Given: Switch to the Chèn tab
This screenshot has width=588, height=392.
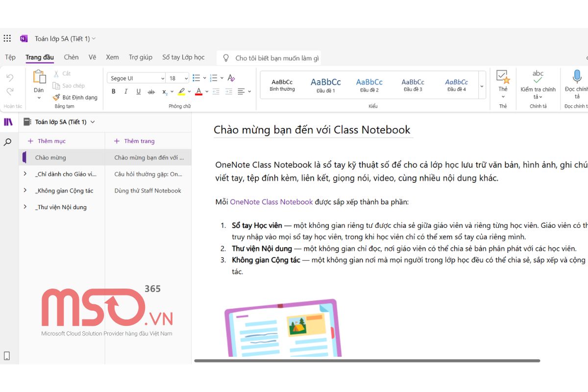Looking at the screenshot, I should tap(71, 57).
